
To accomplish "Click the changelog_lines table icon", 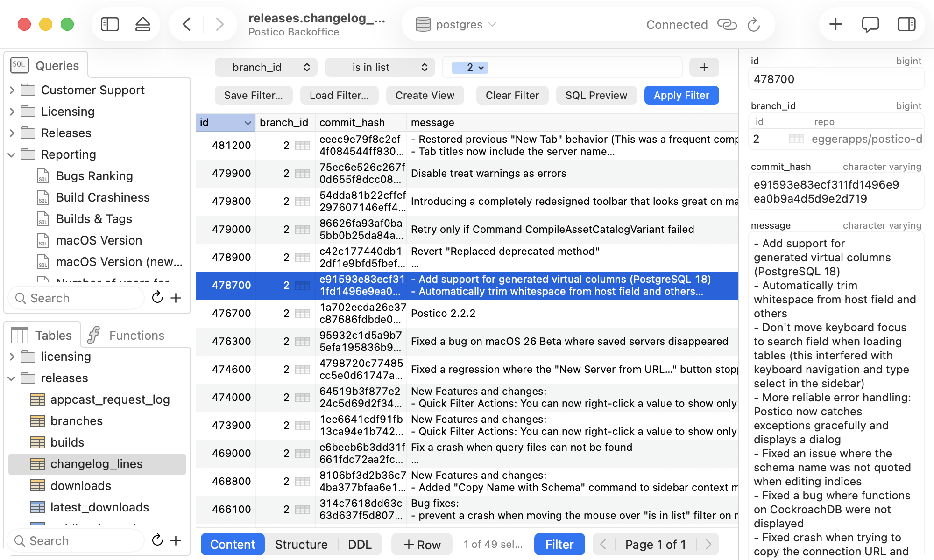I will (37, 464).
